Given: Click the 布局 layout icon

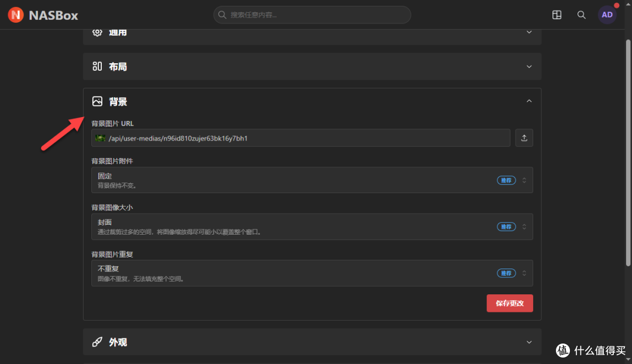Looking at the screenshot, I should click(x=97, y=67).
